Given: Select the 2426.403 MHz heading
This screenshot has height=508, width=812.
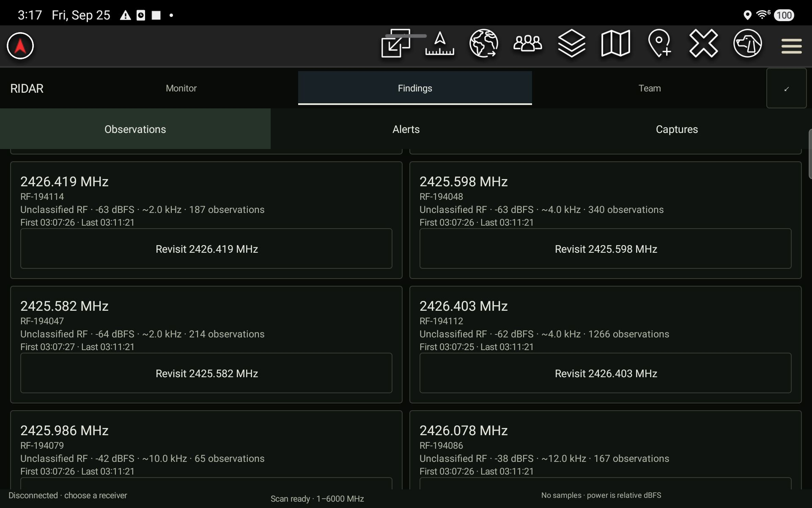Looking at the screenshot, I should click(464, 306).
